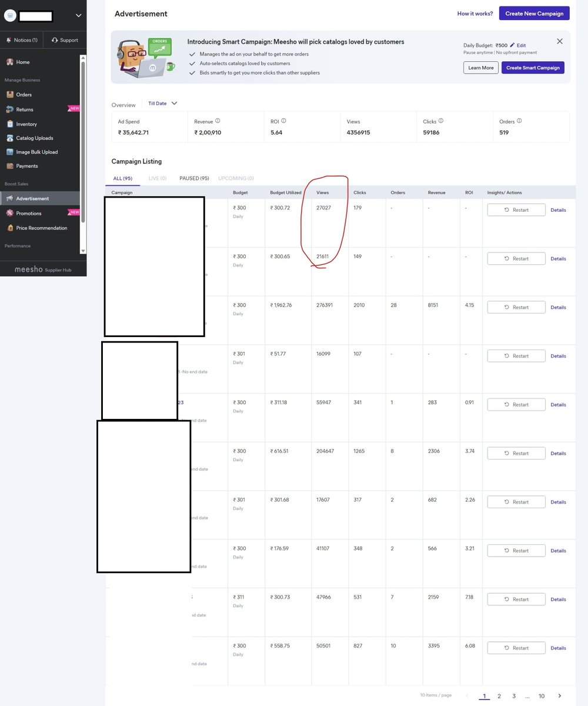
Task: Close the Smart Campaign banner
Action: pos(559,41)
